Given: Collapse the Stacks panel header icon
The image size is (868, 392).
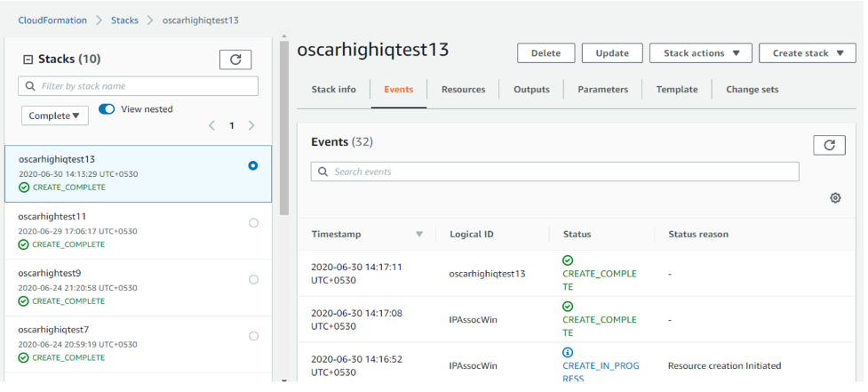Looking at the screenshot, I should point(28,60).
